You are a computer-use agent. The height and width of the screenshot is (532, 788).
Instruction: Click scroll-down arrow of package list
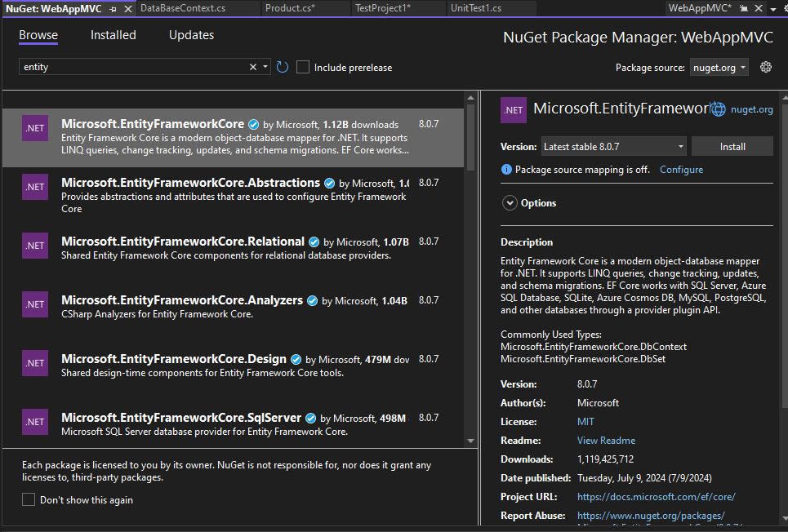click(x=470, y=441)
